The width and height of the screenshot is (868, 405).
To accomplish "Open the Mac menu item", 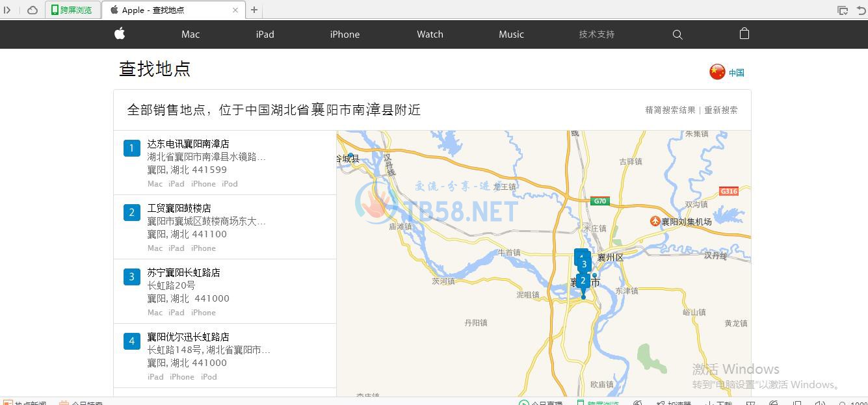I will click(x=191, y=34).
